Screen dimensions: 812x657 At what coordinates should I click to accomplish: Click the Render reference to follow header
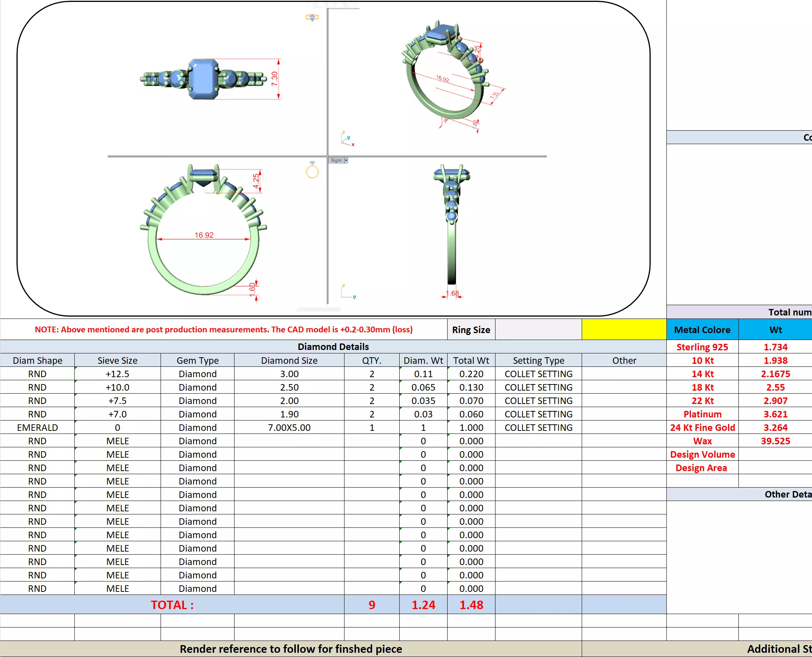(290, 649)
